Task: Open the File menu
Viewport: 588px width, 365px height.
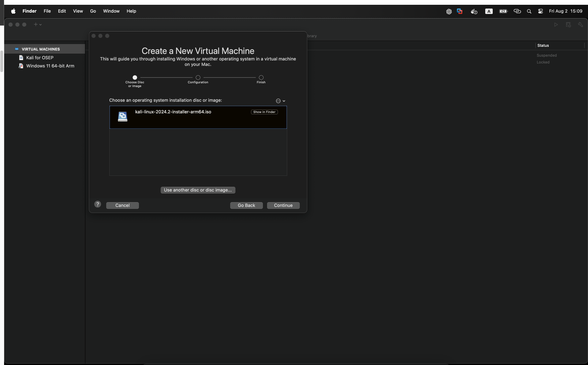Action: 47,11
